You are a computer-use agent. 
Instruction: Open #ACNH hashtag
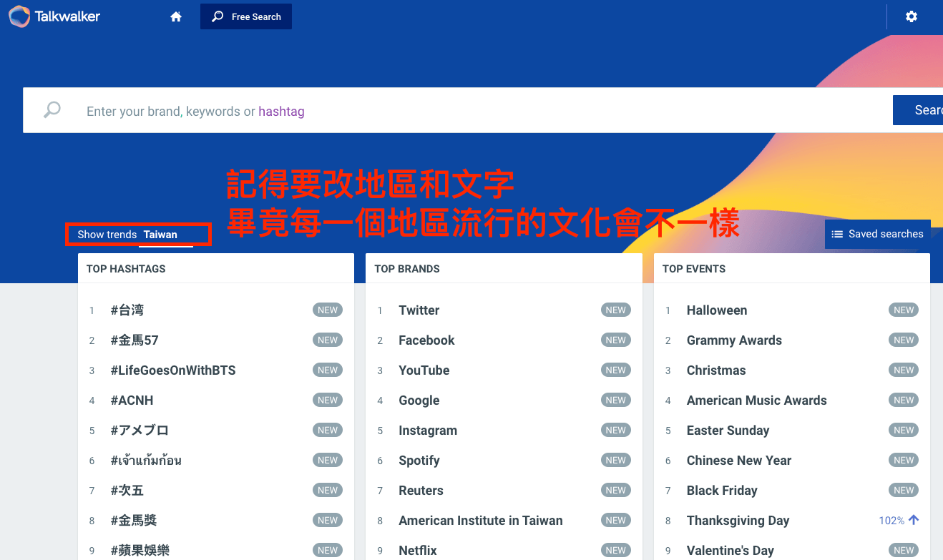[x=132, y=401]
